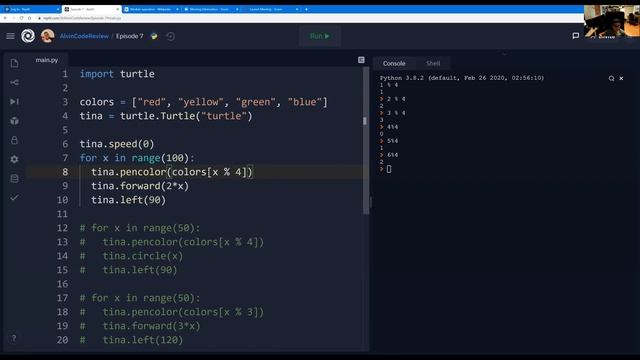Open the hamburger menu in Replit header

(10, 36)
